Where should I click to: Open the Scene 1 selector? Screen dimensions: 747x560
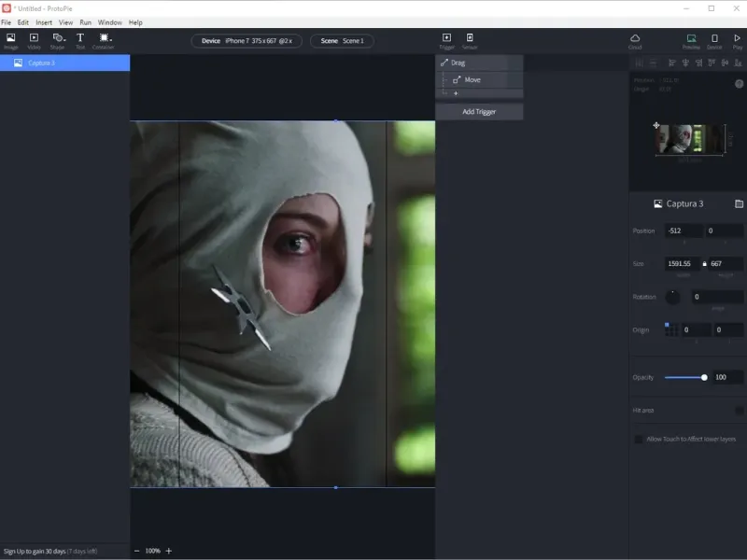tap(342, 41)
